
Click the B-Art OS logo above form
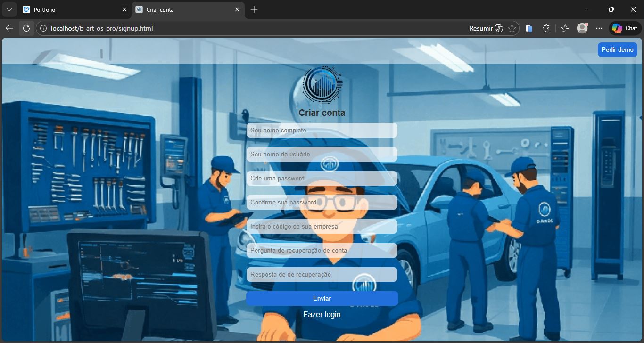click(322, 85)
